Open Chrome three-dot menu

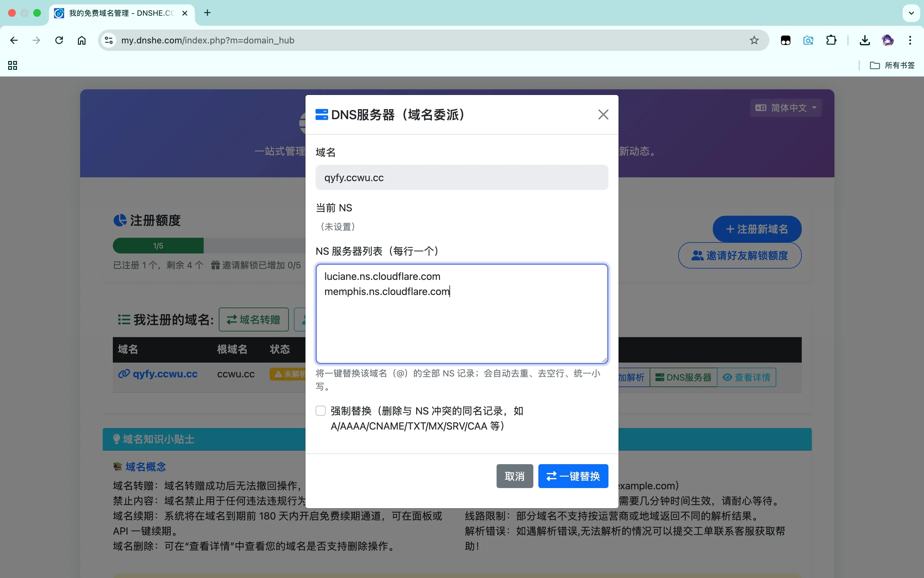(x=910, y=40)
